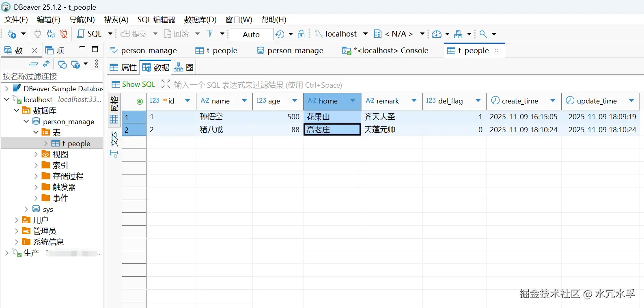Click the reconnect plug icon

pyautogui.click(x=51, y=34)
